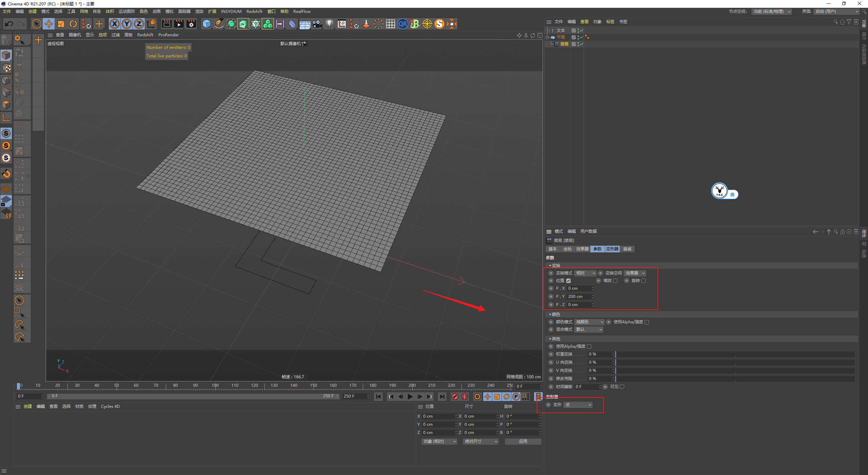Select the Rotate tool
This screenshot has width=868, height=475.
(73, 24)
